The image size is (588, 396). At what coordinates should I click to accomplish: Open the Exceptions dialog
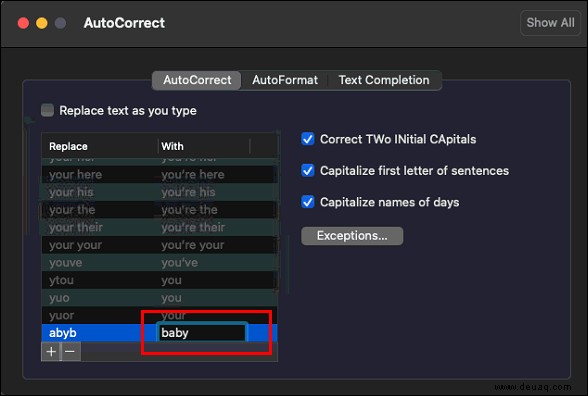click(x=352, y=236)
